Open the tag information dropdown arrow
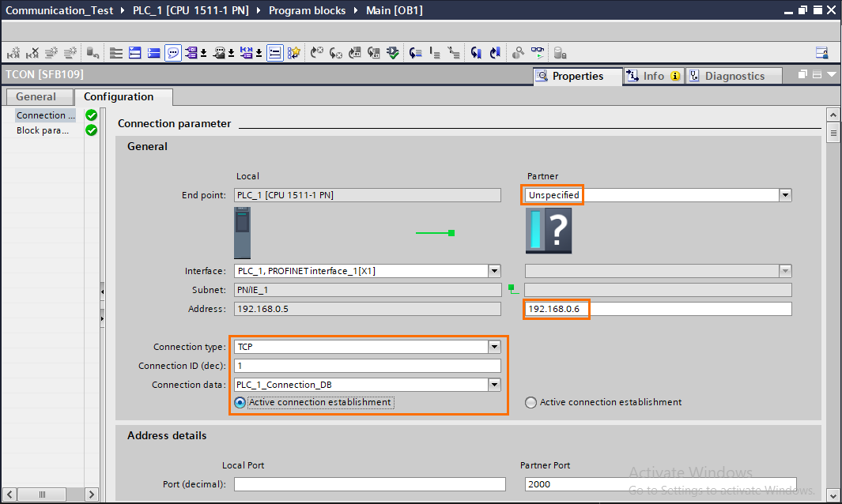This screenshot has width=842, height=504. pos(231,53)
